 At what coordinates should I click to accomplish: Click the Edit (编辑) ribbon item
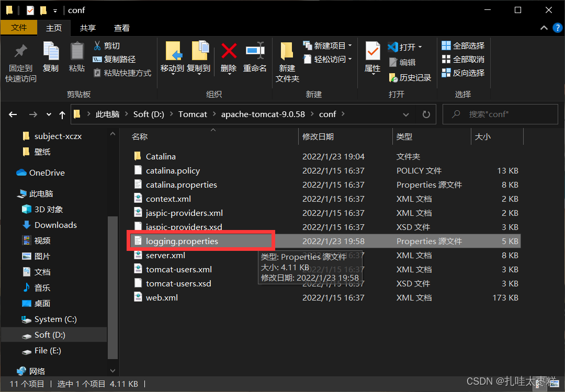pyautogui.click(x=402, y=62)
